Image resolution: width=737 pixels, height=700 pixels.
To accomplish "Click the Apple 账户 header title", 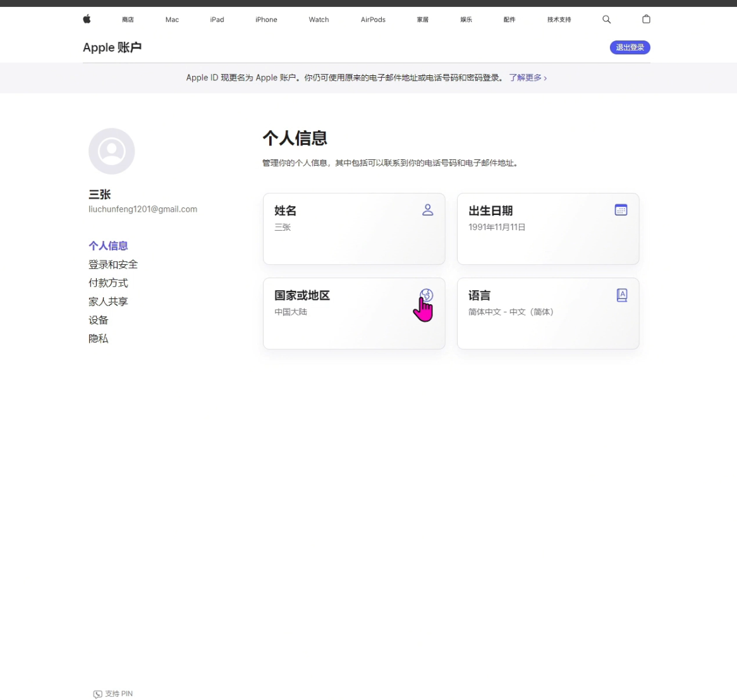I will [112, 47].
